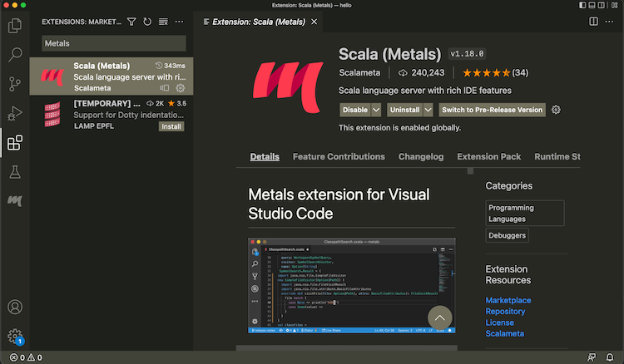Screen dimensions: 624x364
Task: Select the Changelog tab
Action: 421,156
